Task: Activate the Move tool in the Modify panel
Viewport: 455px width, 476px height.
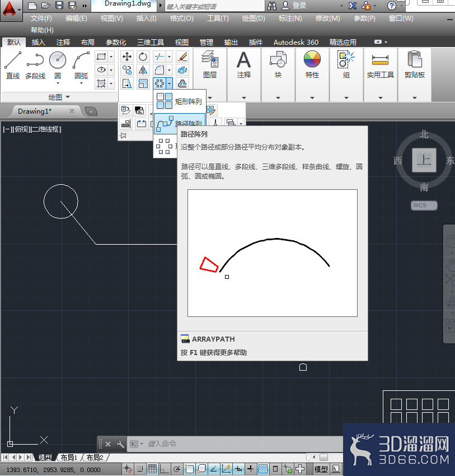Action: [127, 57]
